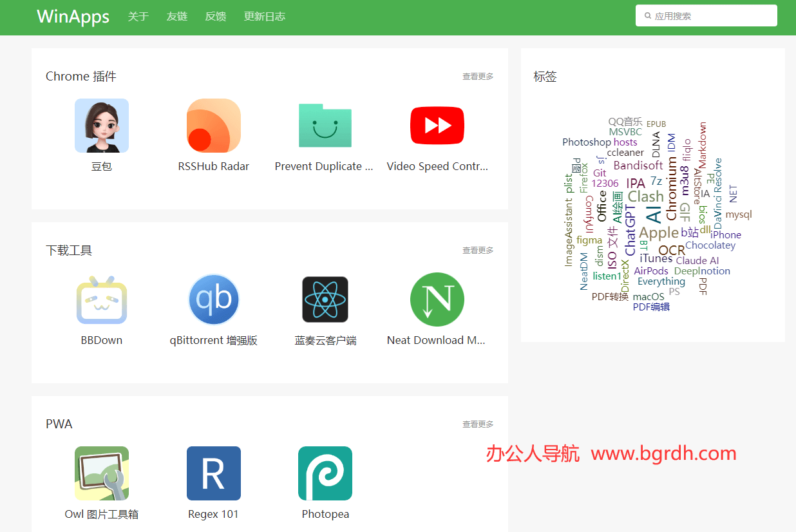Select the Chocolatey tag
796x532 pixels.
(x=710, y=245)
